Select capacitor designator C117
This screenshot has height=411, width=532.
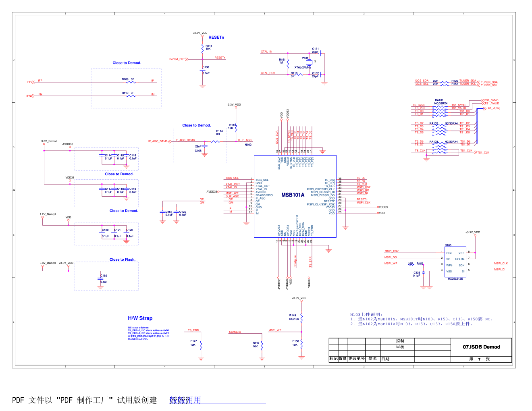pyautogui.click(x=108, y=189)
